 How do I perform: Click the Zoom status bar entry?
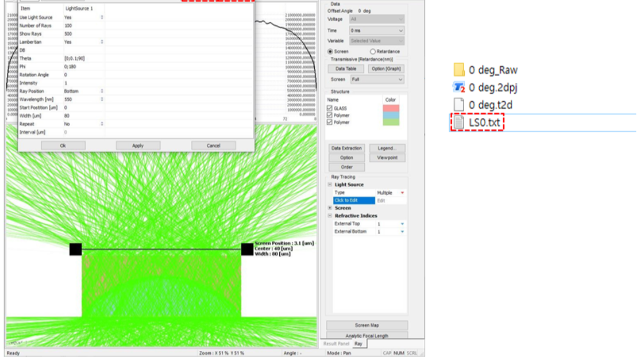221,353
